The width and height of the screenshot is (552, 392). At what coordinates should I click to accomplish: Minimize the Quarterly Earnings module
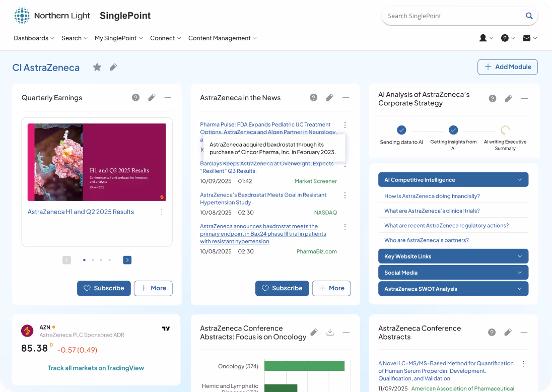tap(168, 98)
